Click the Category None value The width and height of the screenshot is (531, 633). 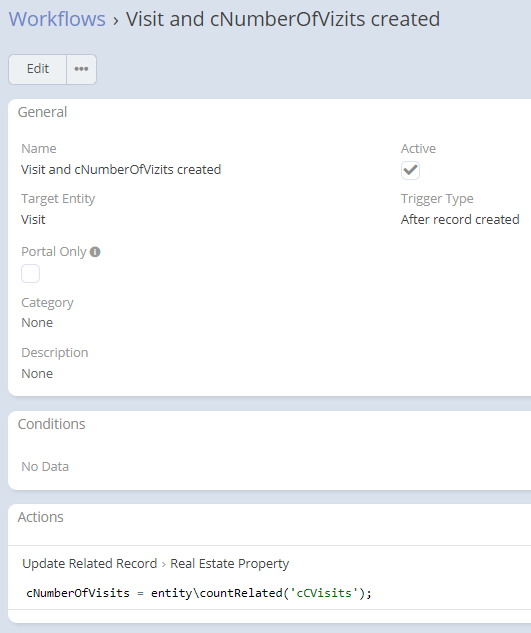click(37, 323)
